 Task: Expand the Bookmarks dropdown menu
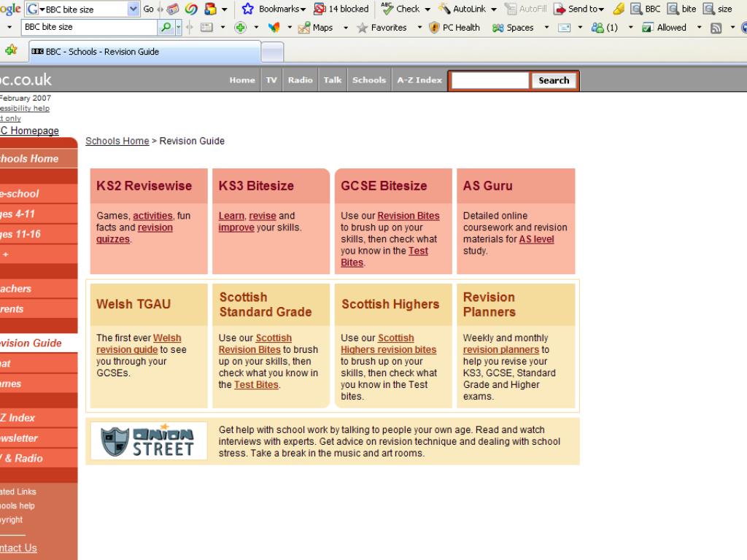pyautogui.click(x=303, y=9)
